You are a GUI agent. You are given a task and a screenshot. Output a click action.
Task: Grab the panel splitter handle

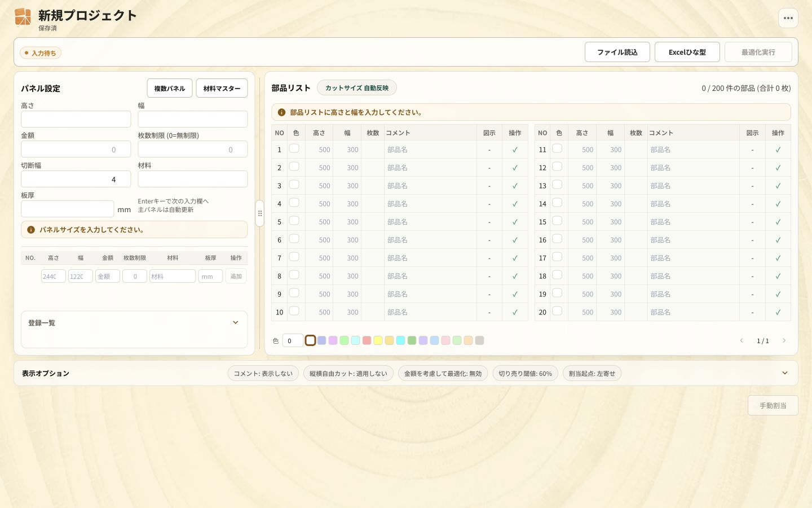[x=259, y=213]
